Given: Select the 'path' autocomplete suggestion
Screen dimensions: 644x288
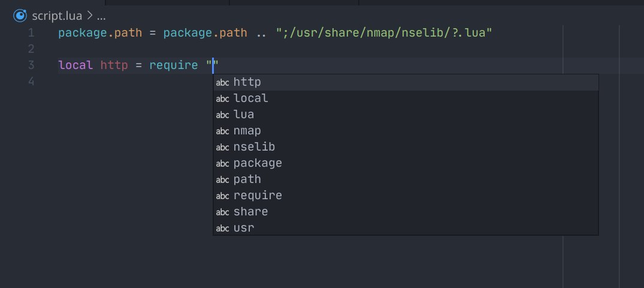Looking at the screenshot, I should tap(406, 179).
